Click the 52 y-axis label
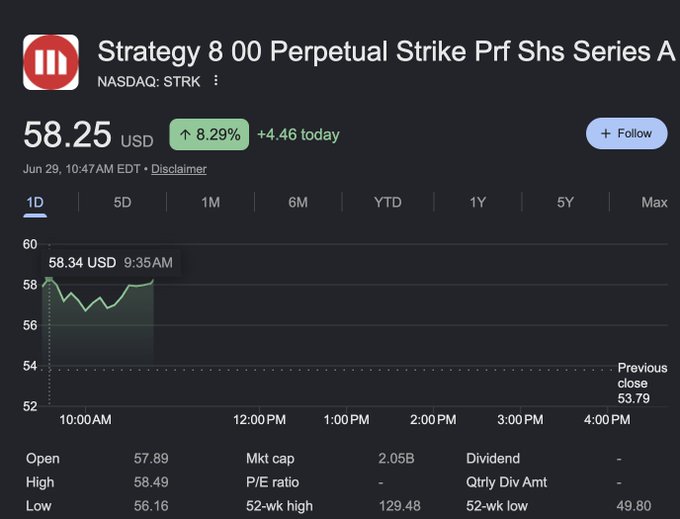680x519 pixels. [x=30, y=406]
